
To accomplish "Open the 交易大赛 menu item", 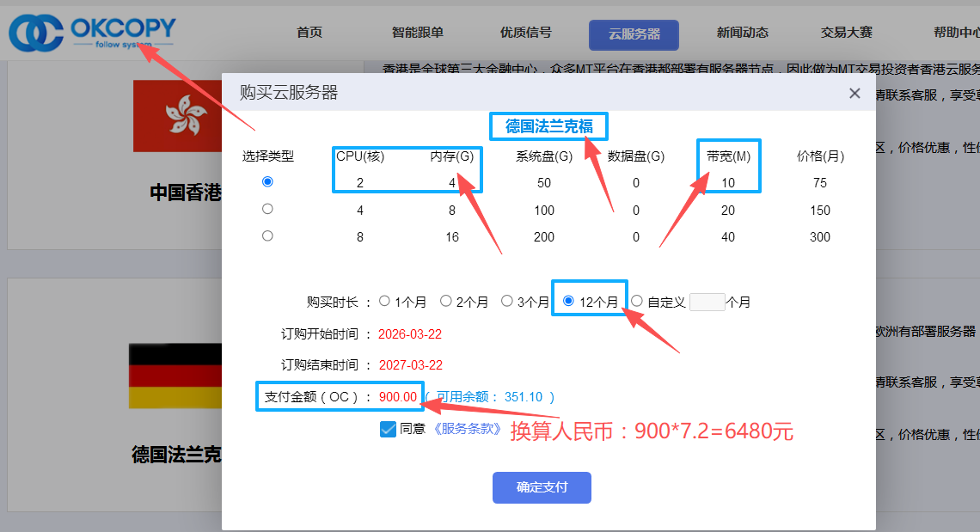I will point(846,34).
